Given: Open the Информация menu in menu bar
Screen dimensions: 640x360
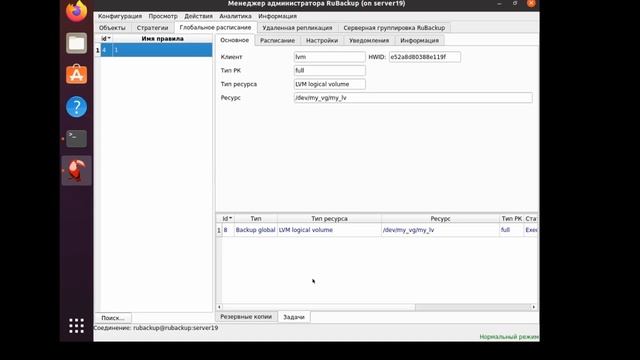Looking at the screenshot, I should [x=278, y=16].
